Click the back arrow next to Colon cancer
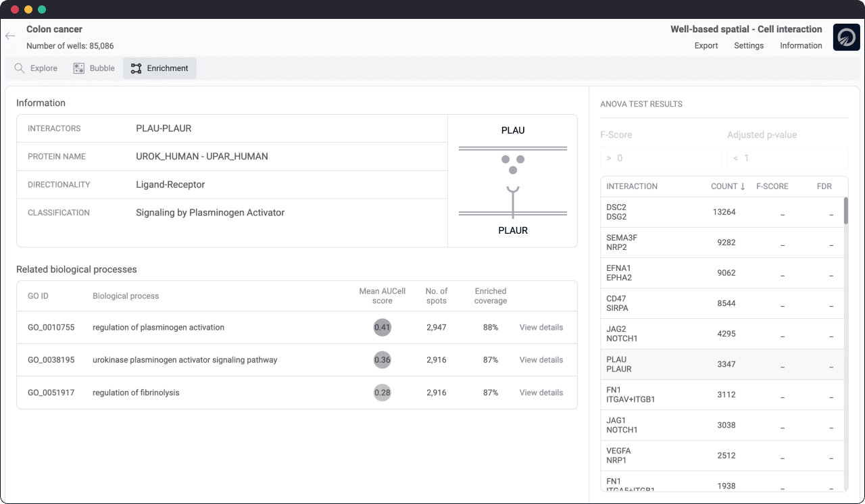 click(10, 36)
